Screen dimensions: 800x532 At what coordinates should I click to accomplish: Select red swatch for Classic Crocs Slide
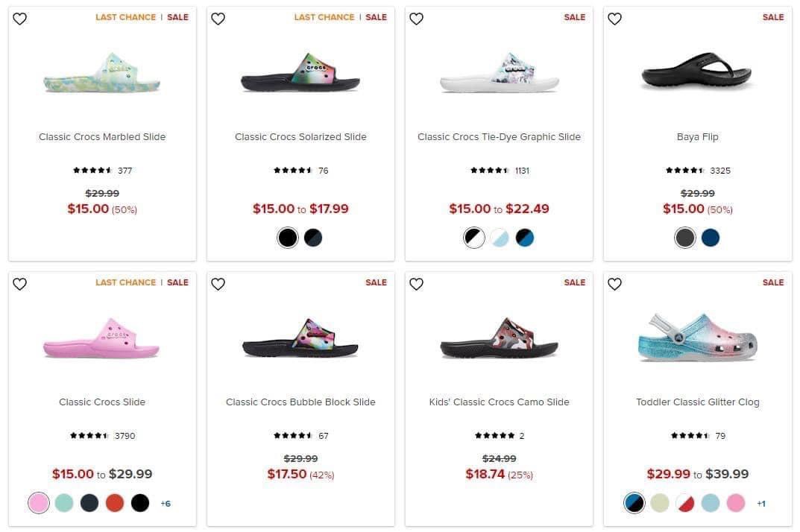[x=115, y=503]
